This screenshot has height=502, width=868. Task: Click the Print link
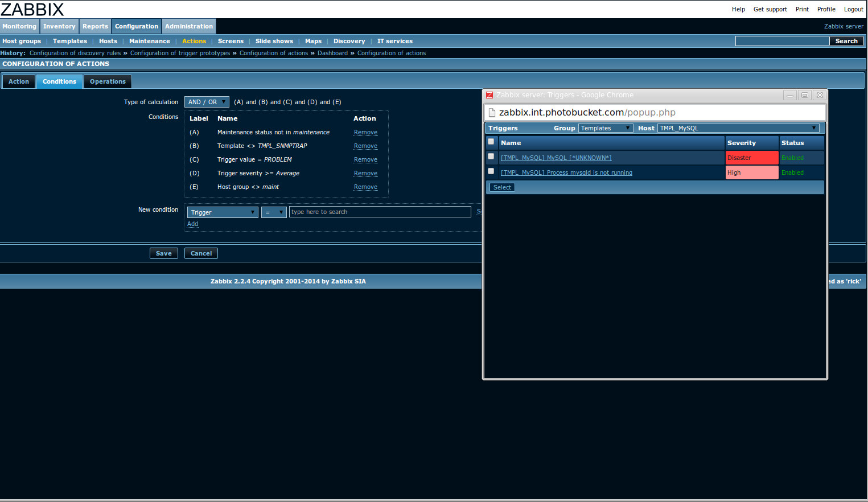pyautogui.click(x=802, y=9)
